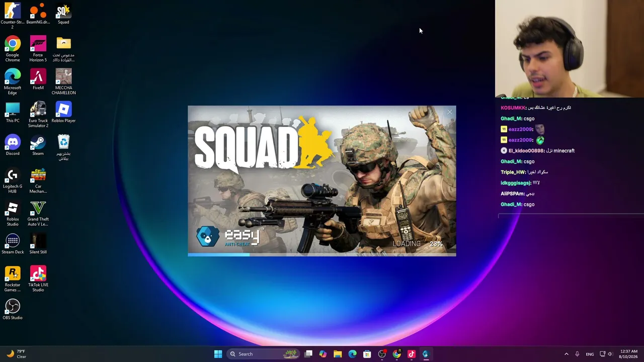Click the chat username idkgggisagsj
Viewport: 644px width, 362px height.
tap(516, 183)
